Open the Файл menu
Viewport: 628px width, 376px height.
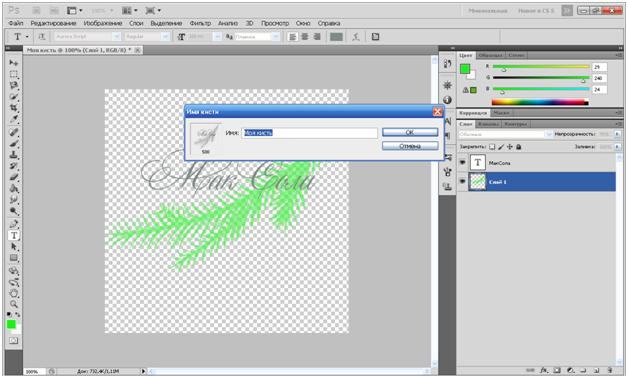[x=16, y=23]
